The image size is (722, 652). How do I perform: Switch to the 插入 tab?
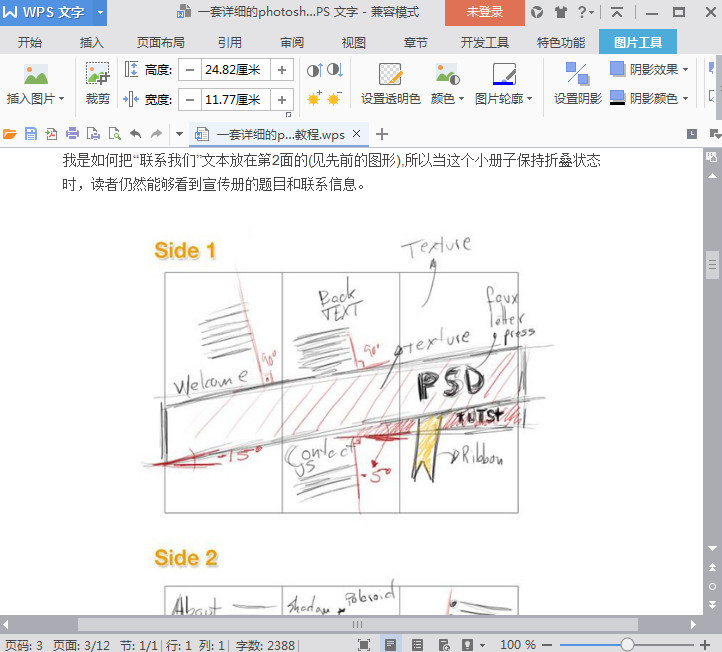pyautogui.click(x=92, y=42)
